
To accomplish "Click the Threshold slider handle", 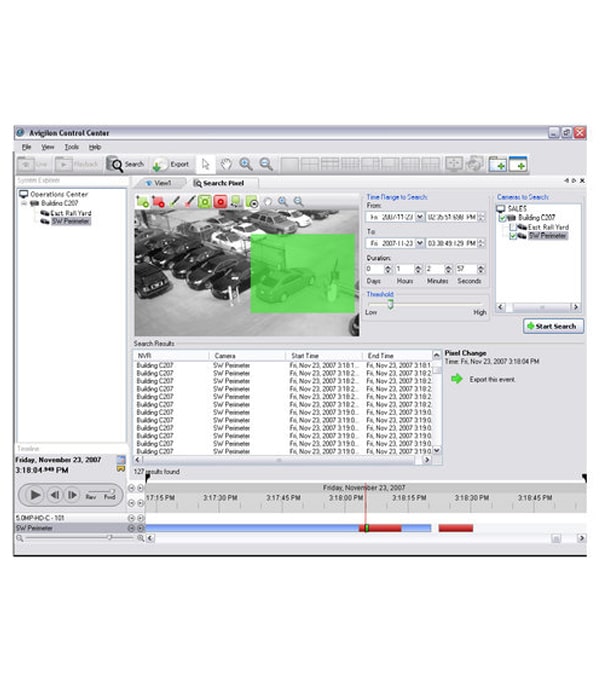I will 390,304.
